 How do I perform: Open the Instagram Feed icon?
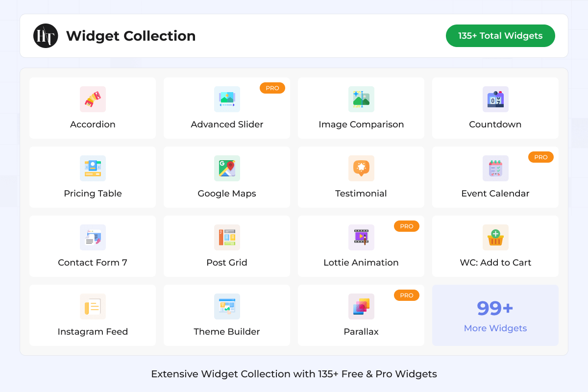pos(93,306)
